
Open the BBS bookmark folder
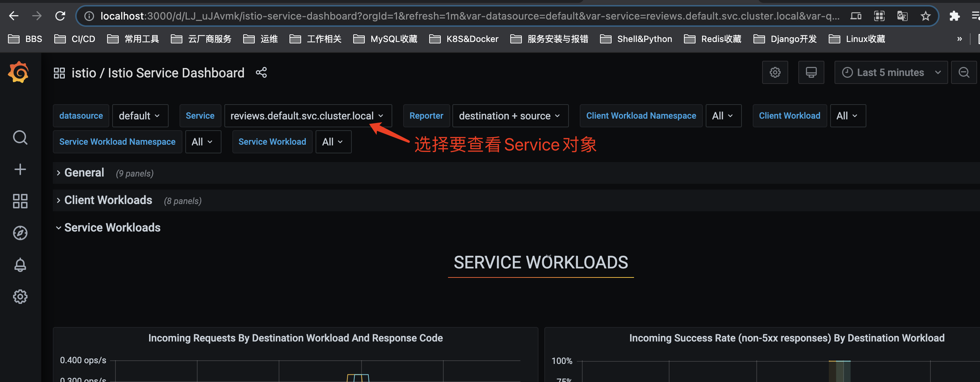click(25, 39)
